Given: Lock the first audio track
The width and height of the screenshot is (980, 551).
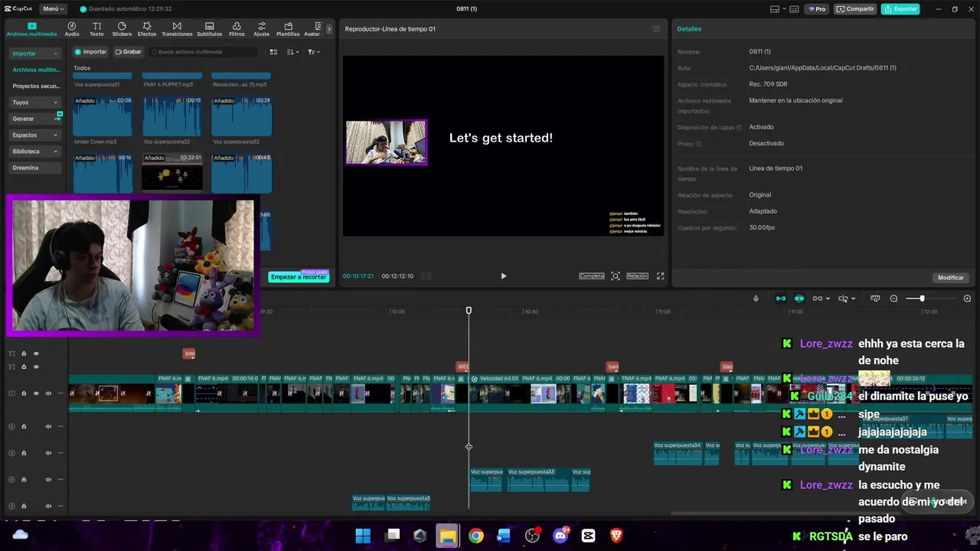Looking at the screenshot, I should point(24,426).
